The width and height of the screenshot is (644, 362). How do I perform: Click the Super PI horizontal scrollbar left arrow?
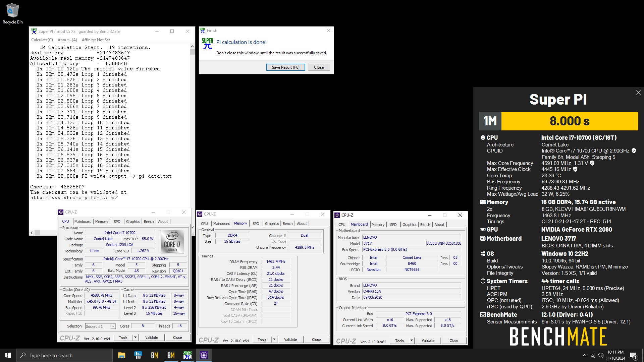32,233
